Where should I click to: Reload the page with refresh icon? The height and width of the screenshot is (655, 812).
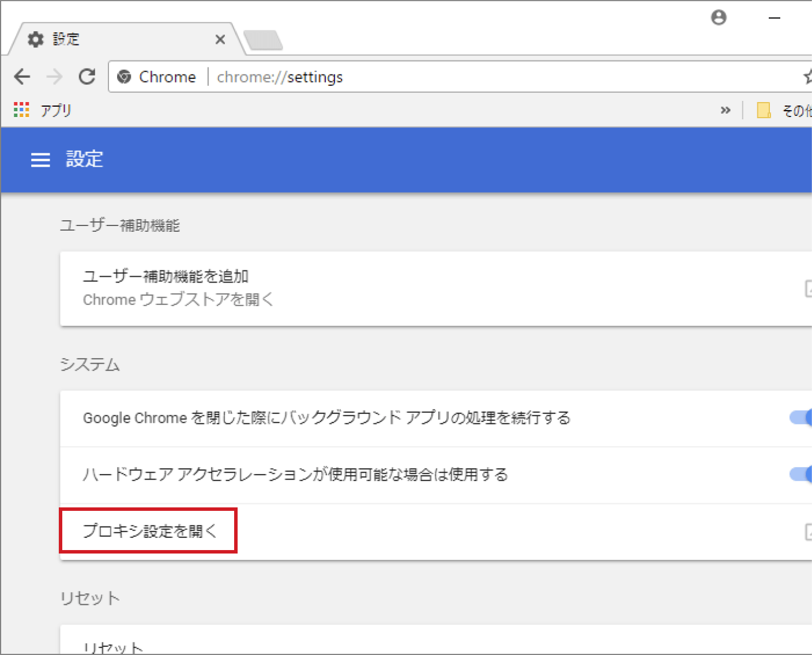click(87, 77)
